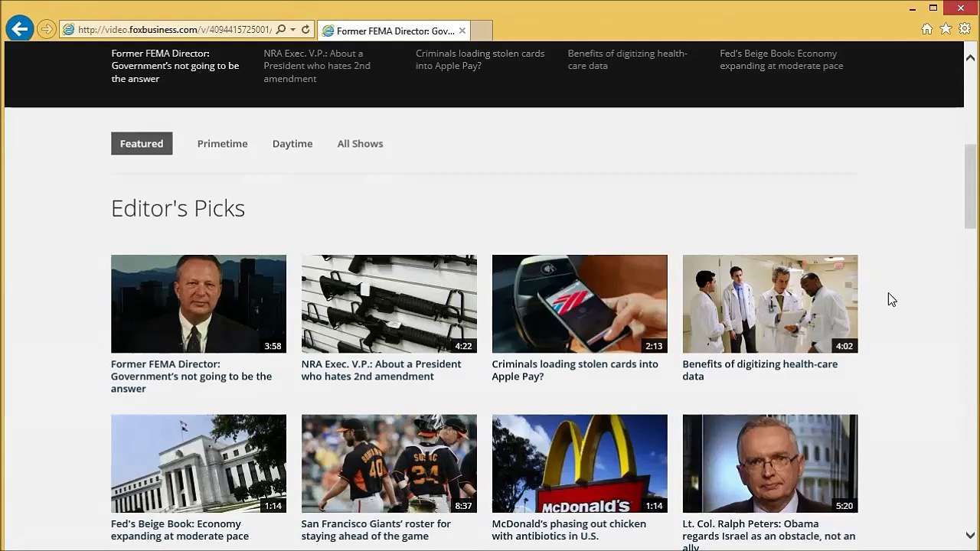The height and width of the screenshot is (551, 980).
Task: Open the doctors health-care data thumbnail
Action: click(x=770, y=304)
